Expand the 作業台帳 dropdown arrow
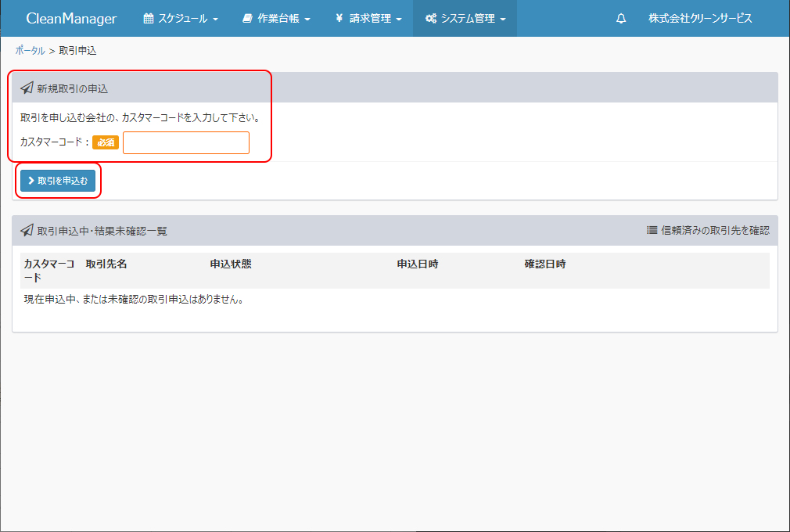 point(307,20)
